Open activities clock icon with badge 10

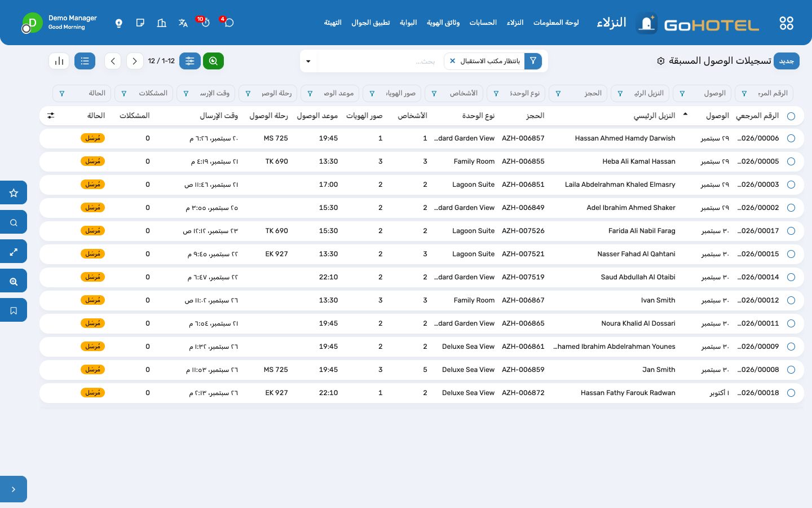coord(205,23)
